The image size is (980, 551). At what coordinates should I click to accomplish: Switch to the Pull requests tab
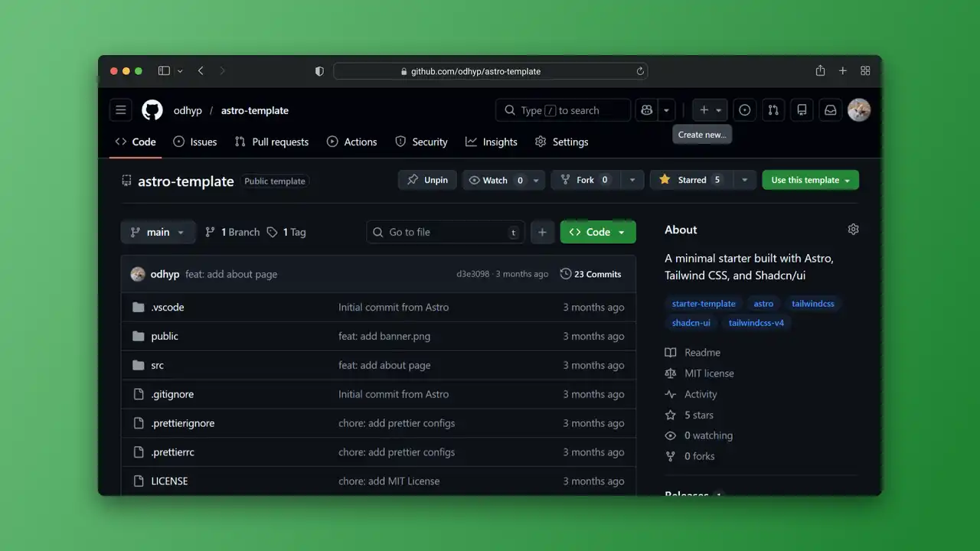(x=272, y=142)
